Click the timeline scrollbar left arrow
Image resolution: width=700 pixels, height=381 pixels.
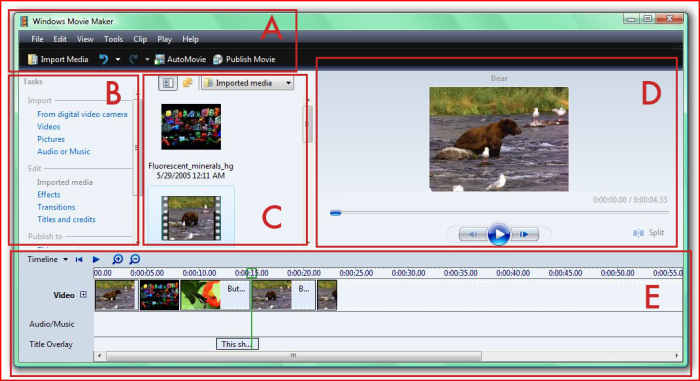coord(100,356)
